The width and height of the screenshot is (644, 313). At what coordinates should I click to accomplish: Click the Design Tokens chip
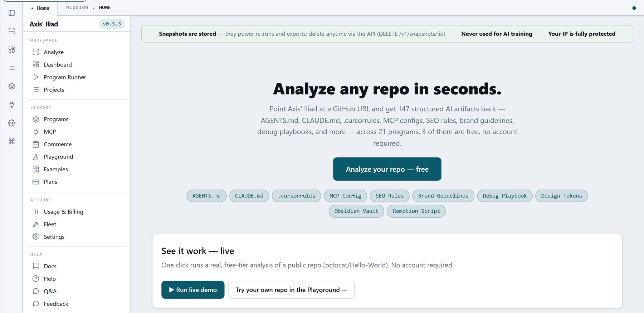pos(562,196)
